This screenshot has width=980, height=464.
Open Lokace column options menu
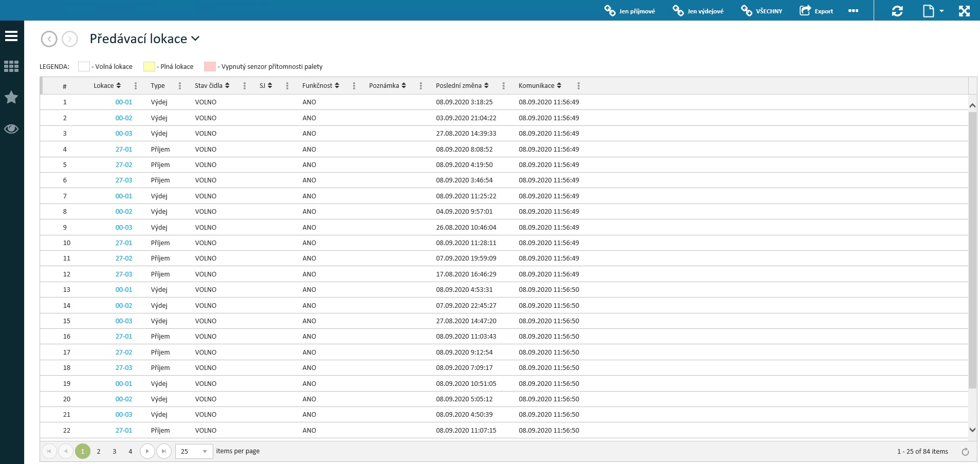pos(136,86)
